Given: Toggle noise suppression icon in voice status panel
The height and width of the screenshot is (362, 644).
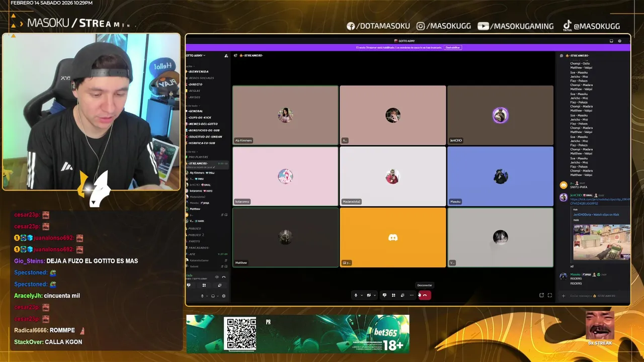Looking at the screenshot, I should (x=217, y=277).
